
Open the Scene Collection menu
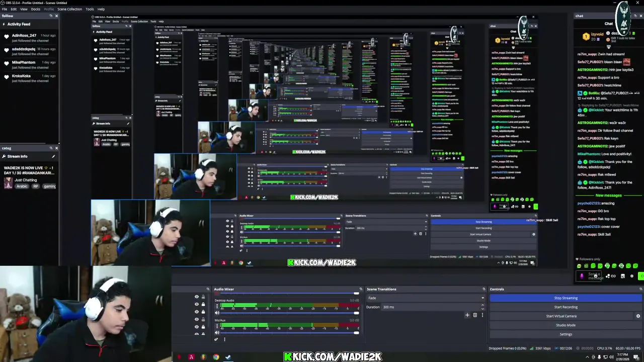click(69, 9)
